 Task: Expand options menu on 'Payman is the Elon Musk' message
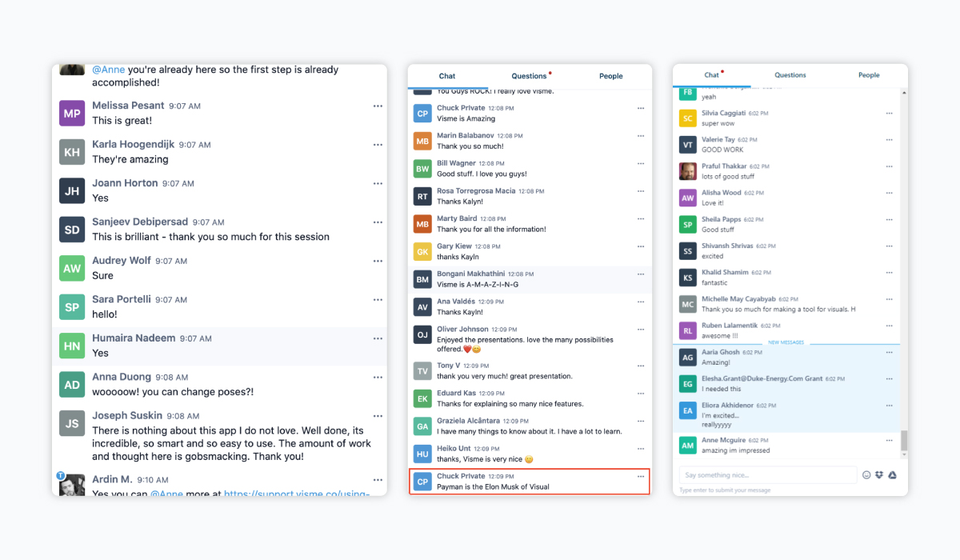(640, 476)
